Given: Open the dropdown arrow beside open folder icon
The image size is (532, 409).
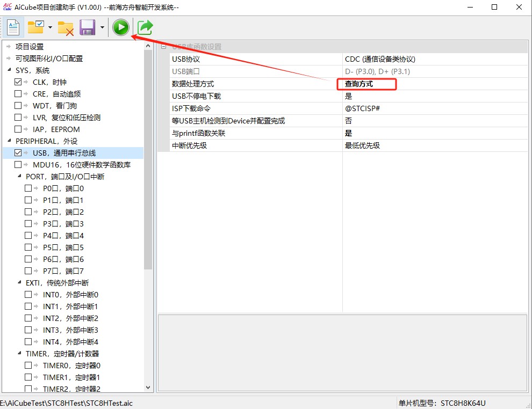Looking at the screenshot, I should pyautogui.click(x=50, y=27).
